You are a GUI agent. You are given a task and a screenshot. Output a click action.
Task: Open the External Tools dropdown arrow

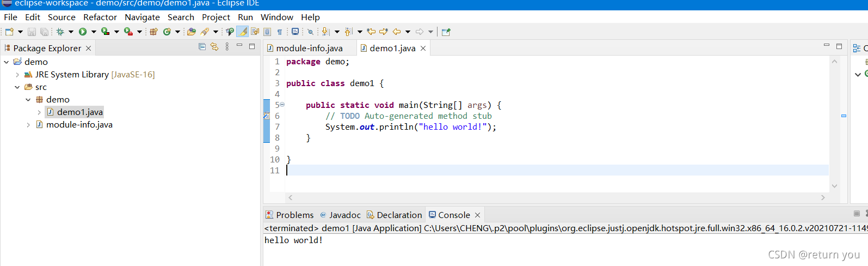[x=139, y=32]
